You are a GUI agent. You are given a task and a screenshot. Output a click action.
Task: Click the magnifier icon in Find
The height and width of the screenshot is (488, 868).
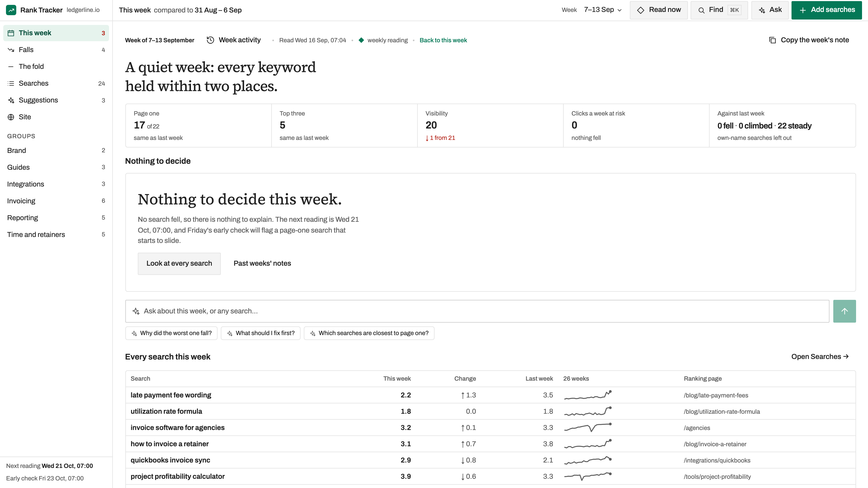point(701,10)
